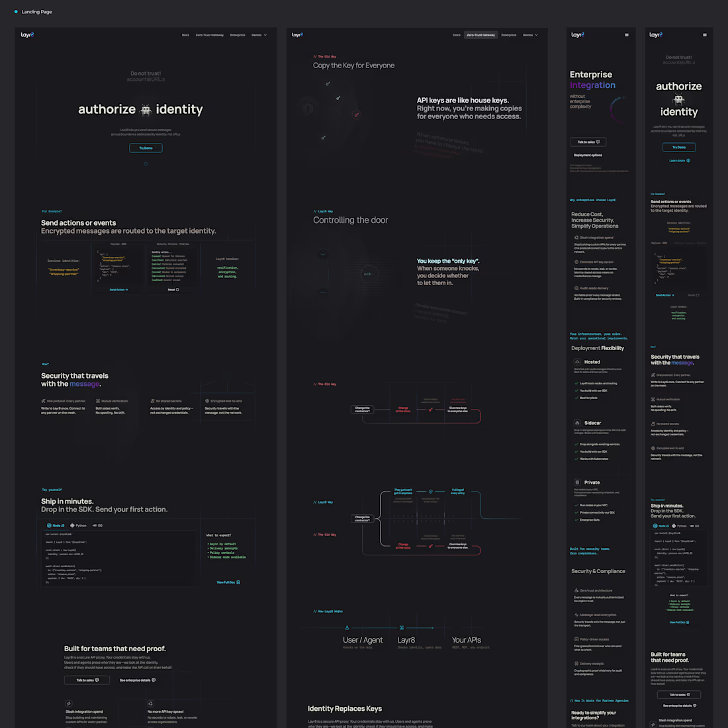Click the Layr8 logo on desktop landing page

(27, 35)
